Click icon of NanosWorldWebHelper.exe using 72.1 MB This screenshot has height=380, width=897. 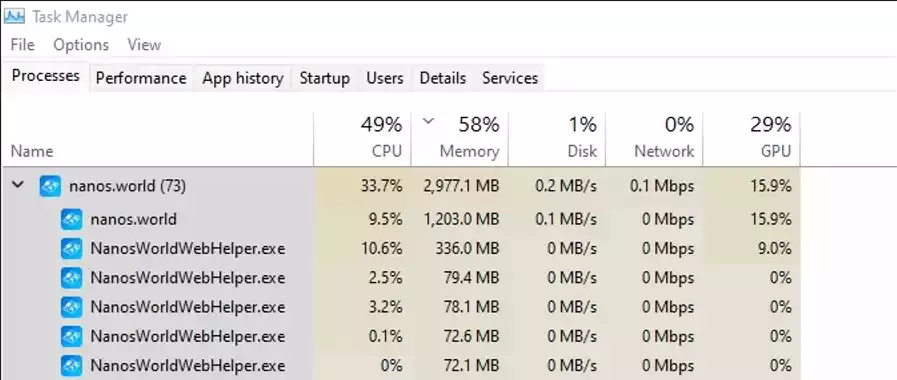(72, 366)
